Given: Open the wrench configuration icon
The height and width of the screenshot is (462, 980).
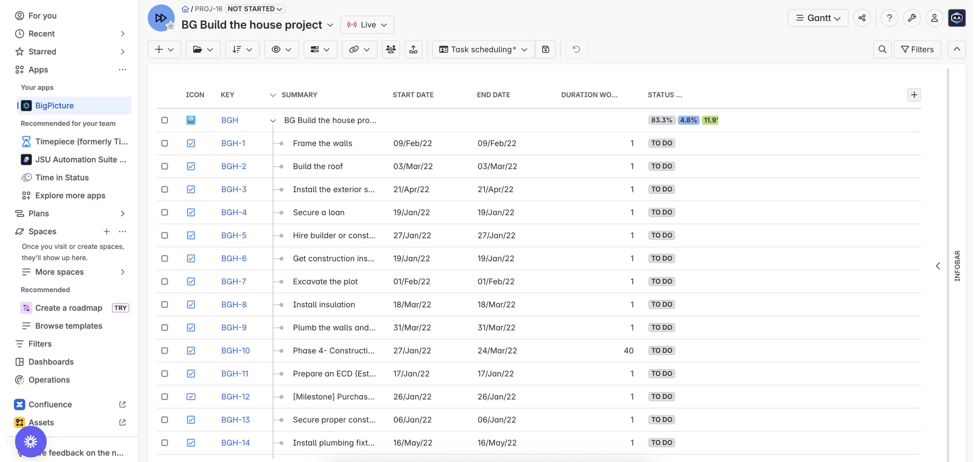Looking at the screenshot, I should [x=911, y=18].
